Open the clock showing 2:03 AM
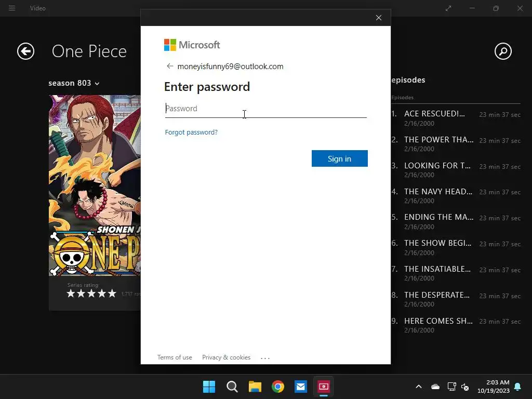 point(494,387)
